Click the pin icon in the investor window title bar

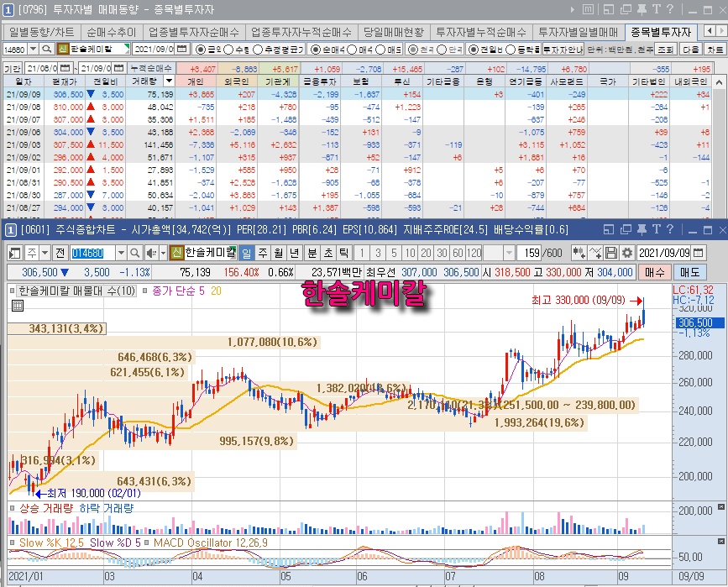(642, 9)
